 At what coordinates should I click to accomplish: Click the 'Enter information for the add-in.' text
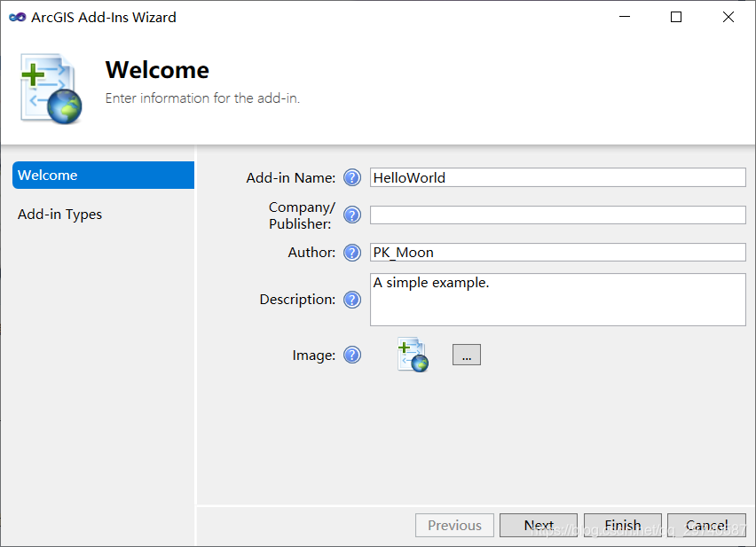[202, 98]
